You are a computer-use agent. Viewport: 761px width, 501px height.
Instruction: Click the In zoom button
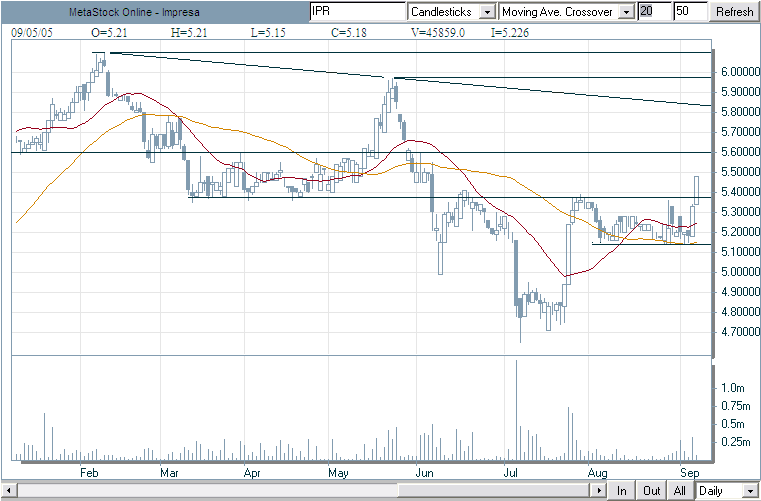click(x=622, y=490)
